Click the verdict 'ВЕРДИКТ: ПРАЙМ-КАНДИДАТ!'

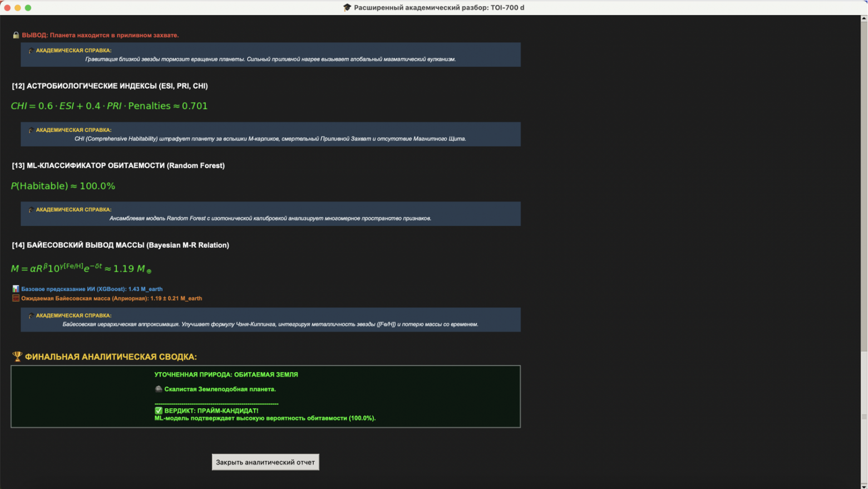[x=211, y=410]
